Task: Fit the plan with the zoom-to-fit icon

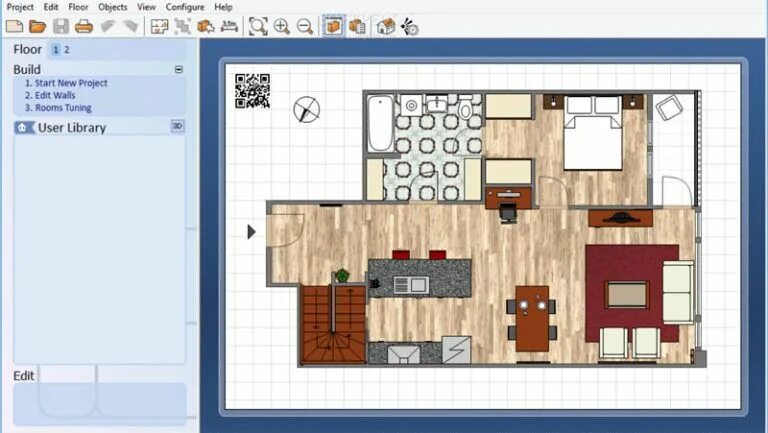Action: 258,27
